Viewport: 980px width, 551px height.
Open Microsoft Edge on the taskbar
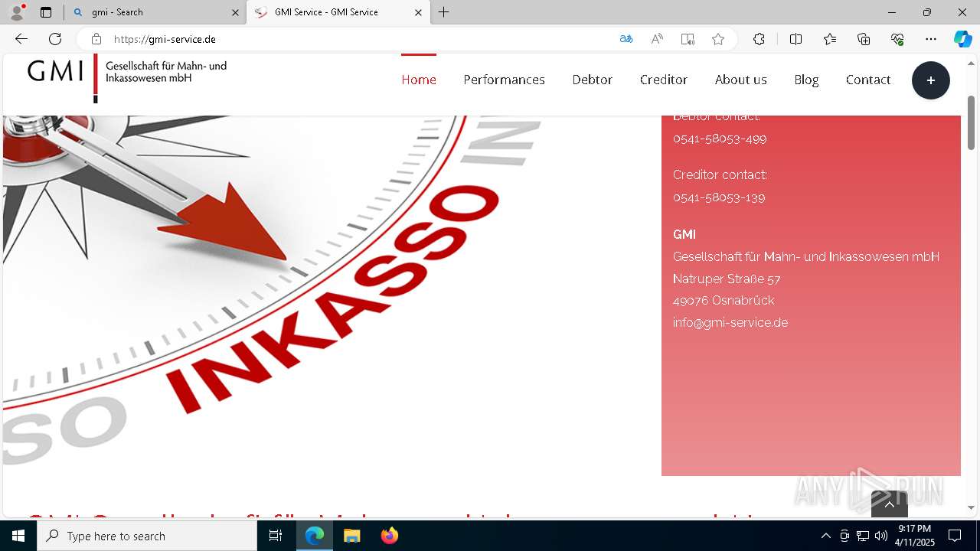[315, 536]
